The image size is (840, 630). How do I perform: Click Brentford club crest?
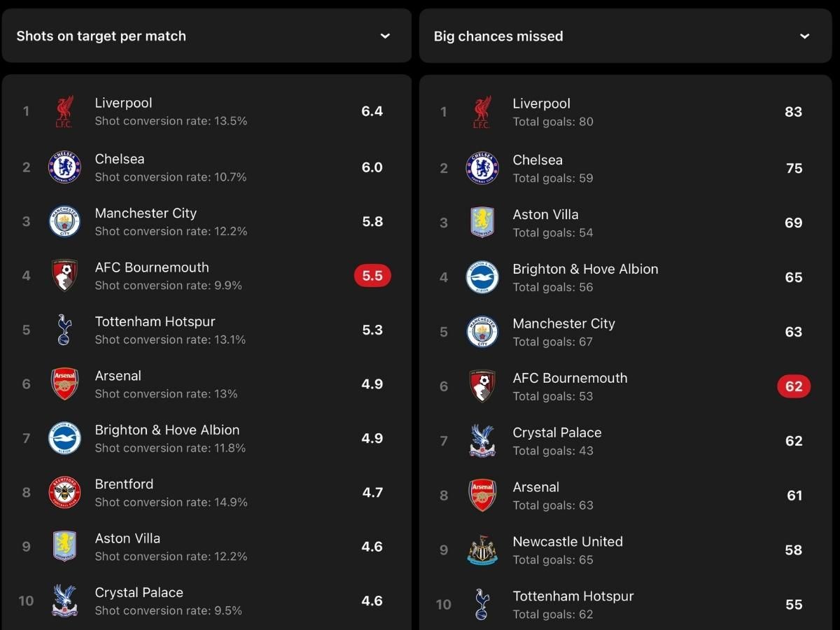pos(64,492)
